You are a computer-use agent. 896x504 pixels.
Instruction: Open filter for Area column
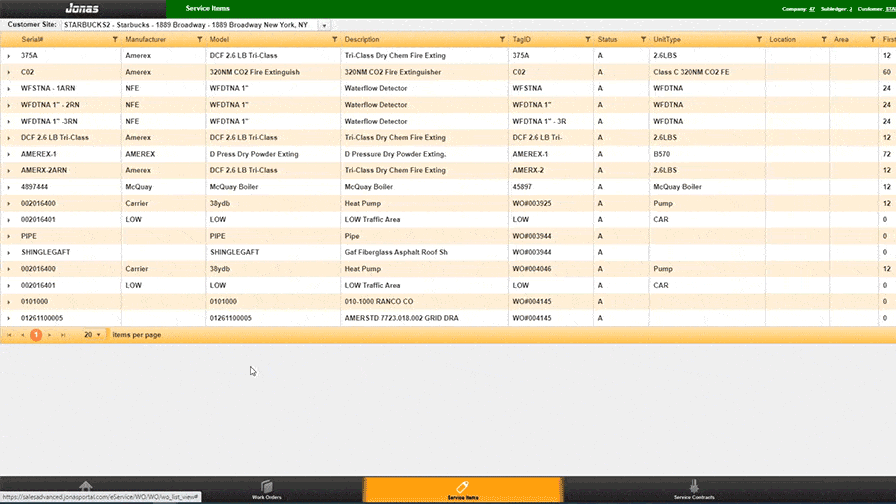pyautogui.click(x=873, y=39)
